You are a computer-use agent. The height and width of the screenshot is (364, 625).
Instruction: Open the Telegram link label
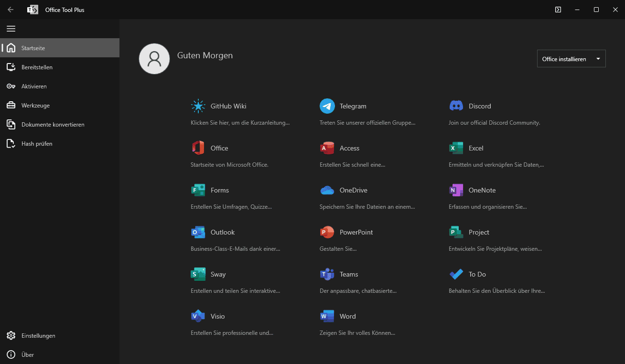point(353,106)
